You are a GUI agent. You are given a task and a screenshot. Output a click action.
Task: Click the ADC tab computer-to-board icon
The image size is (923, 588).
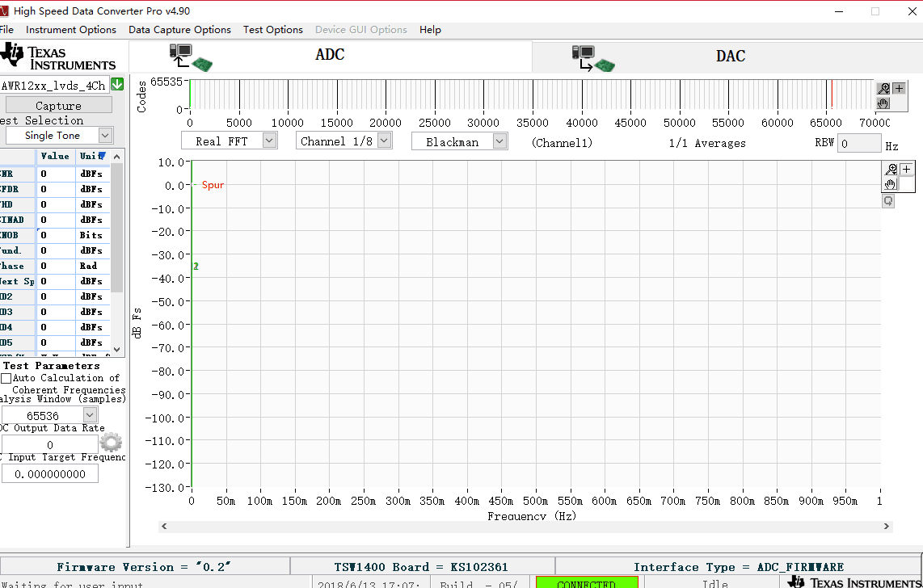click(191, 57)
